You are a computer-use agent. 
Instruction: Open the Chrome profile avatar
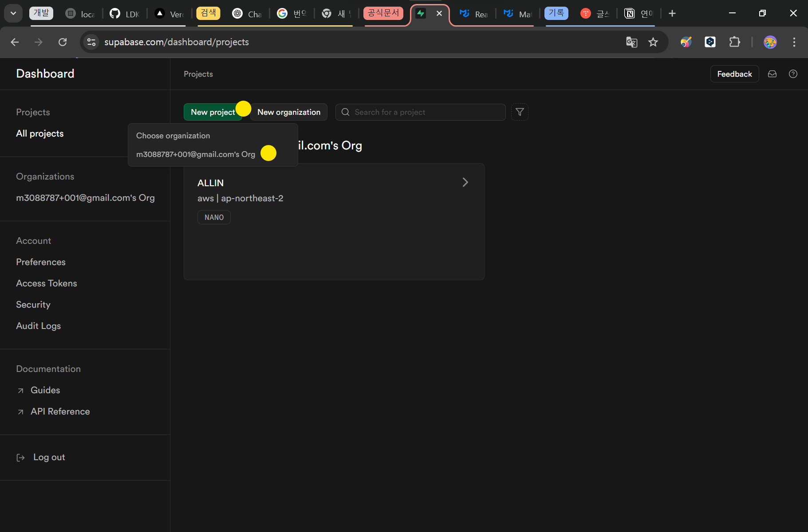click(x=770, y=42)
